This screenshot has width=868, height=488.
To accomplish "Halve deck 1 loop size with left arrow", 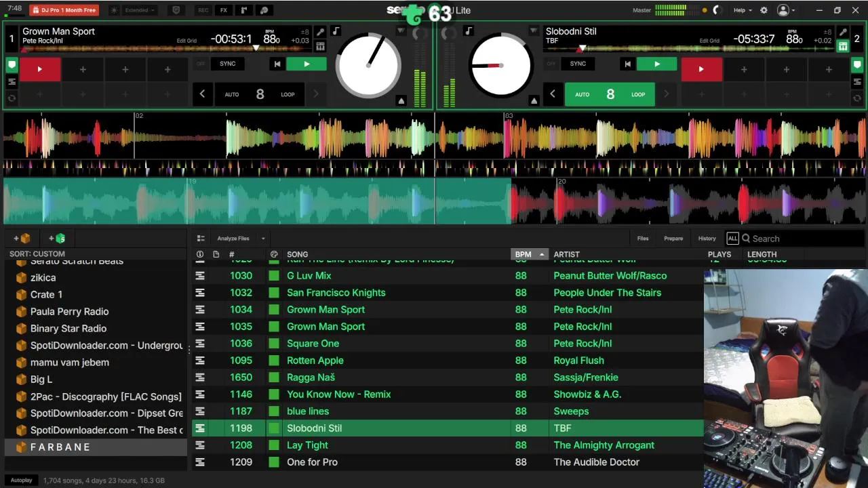I will point(202,94).
